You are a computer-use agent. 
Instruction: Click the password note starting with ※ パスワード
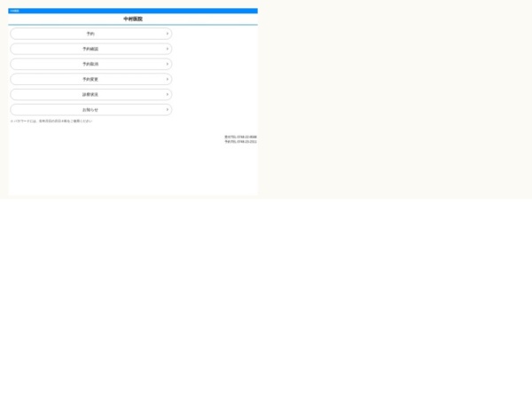click(x=51, y=121)
